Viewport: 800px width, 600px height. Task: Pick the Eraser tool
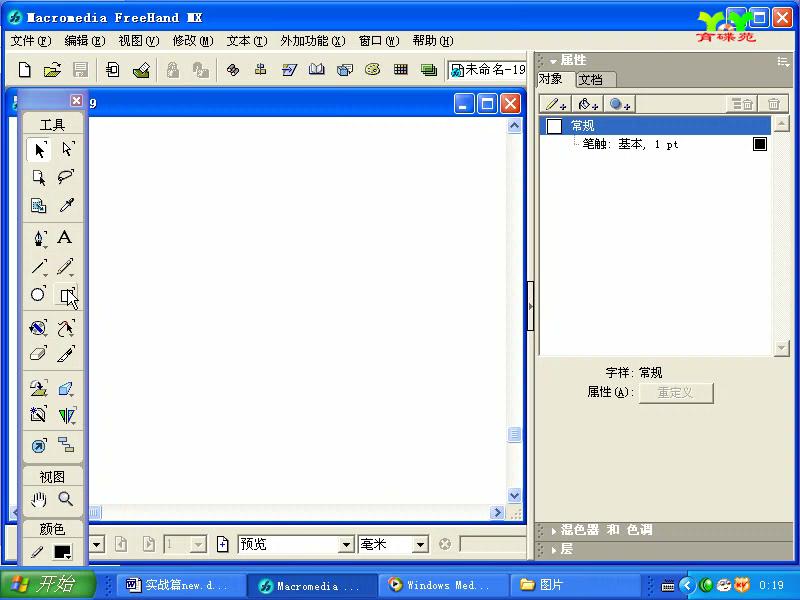point(39,354)
